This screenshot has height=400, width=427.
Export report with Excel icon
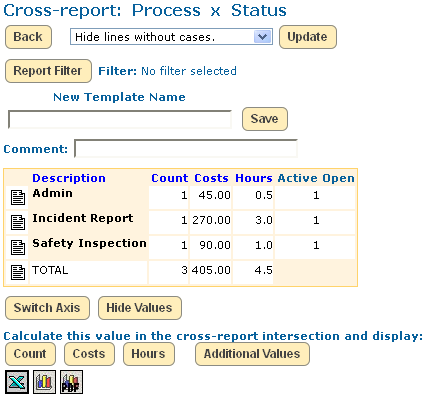(17, 382)
